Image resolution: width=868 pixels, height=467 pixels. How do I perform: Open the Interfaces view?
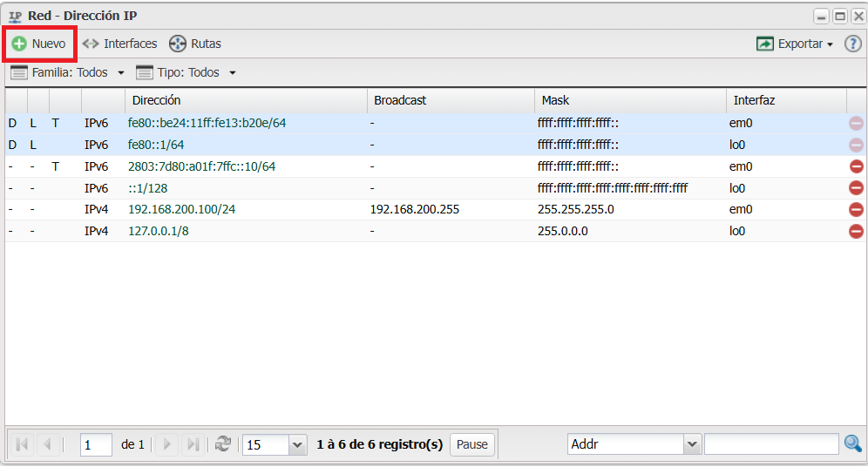click(x=120, y=44)
